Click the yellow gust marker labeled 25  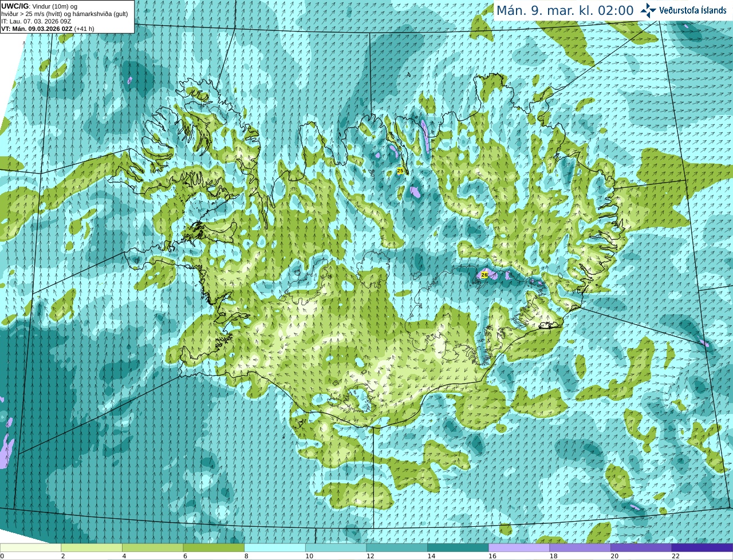pyautogui.click(x=400, y=171)
